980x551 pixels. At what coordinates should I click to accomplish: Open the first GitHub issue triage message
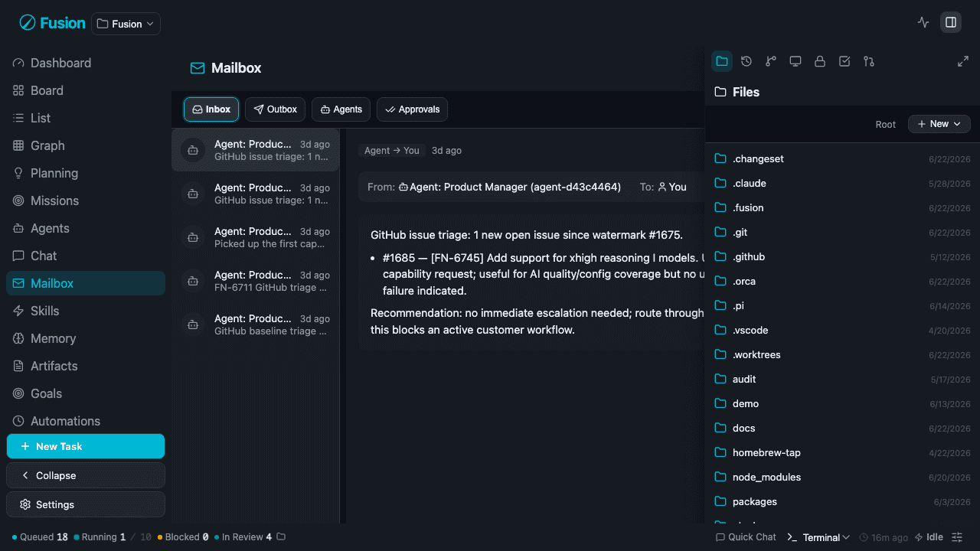pyautogui.click(x=256, y=150)
